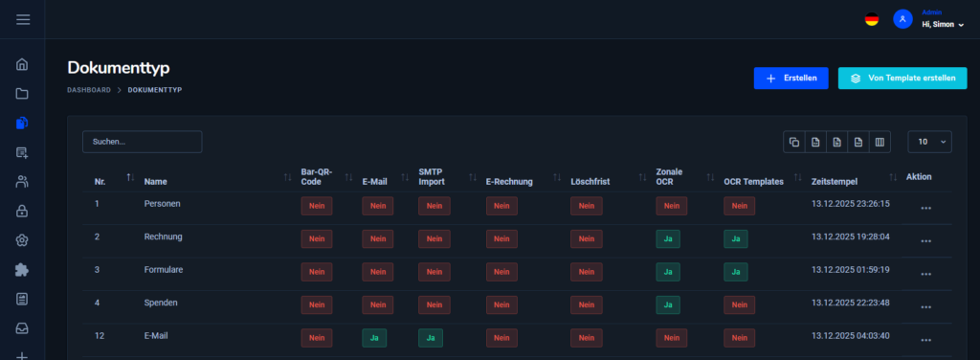980x360 pixels.
Task: Click the Dokumenttyp page heading
Action: click(x=119, y=68)
